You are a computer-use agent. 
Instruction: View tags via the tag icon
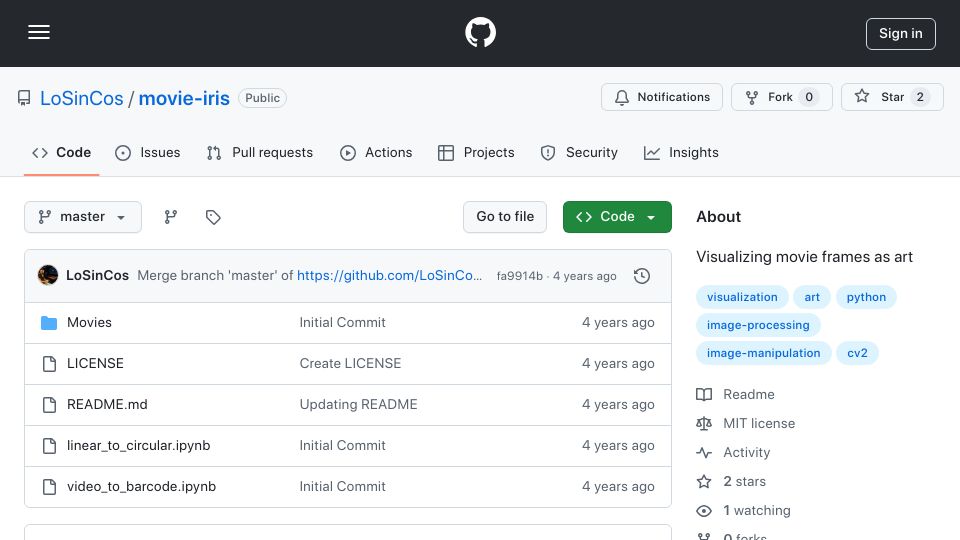pyautogui.click(x=213, y=217)
